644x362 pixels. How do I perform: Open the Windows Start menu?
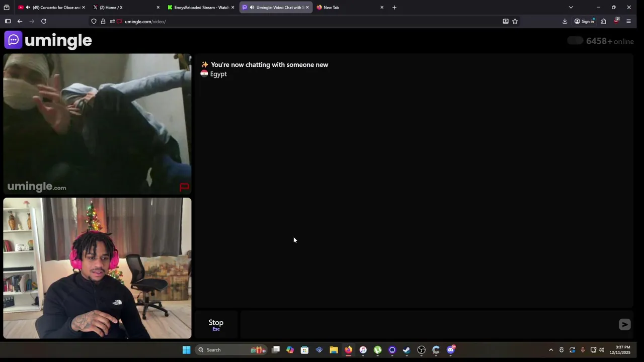(x=186, y=350)
